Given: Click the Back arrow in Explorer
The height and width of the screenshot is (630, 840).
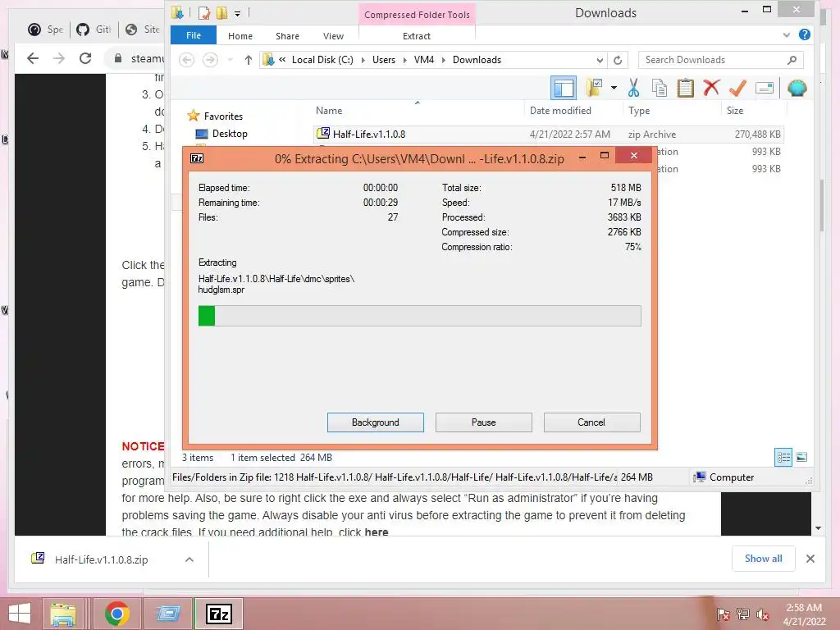Looking at the screenshot, I should pos(186,59).
